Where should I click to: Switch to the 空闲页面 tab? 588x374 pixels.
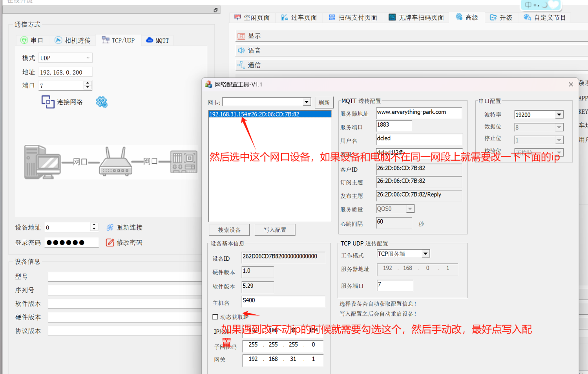[x=252, y=18]
